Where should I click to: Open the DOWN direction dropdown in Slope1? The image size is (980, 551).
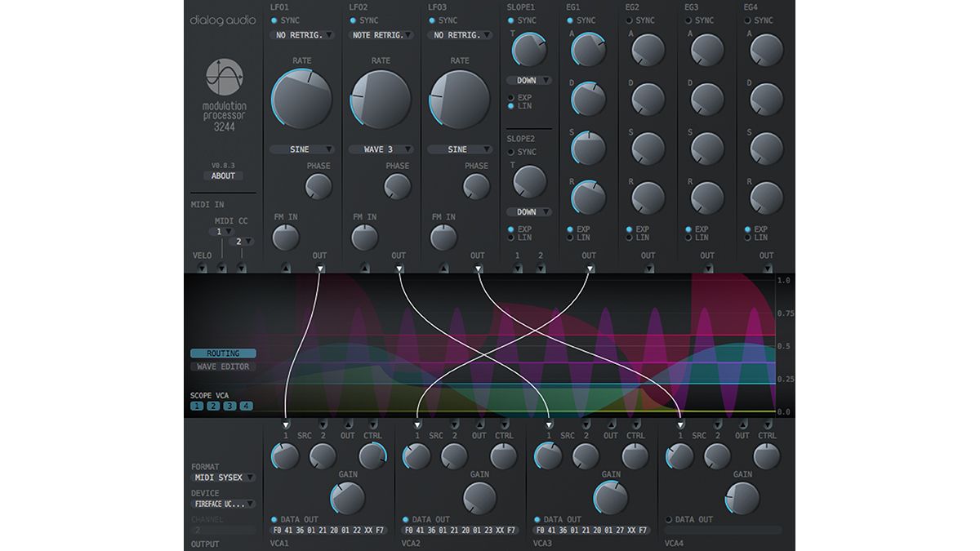(x=529, y=80)
